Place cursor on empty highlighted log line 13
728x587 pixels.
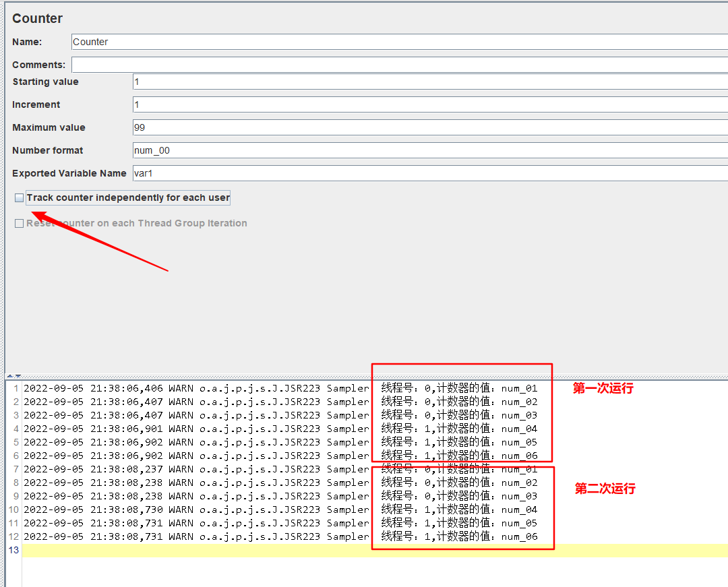337,550
